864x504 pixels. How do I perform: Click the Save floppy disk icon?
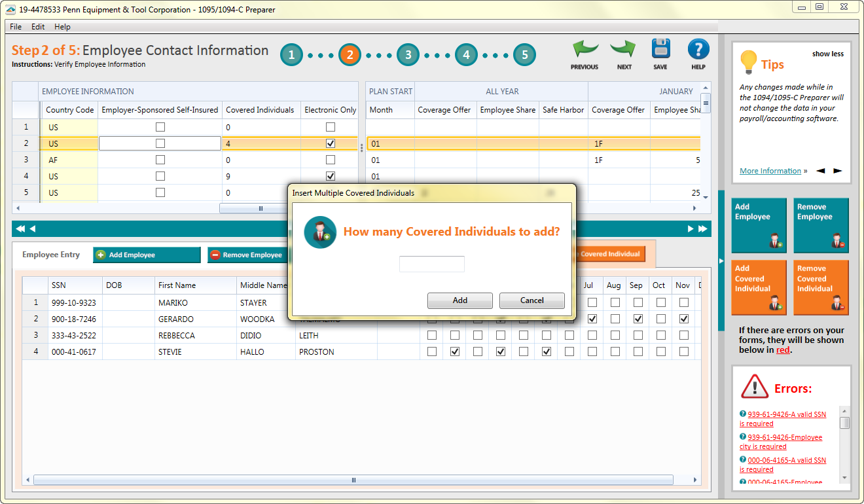click(x=660, y=50)
